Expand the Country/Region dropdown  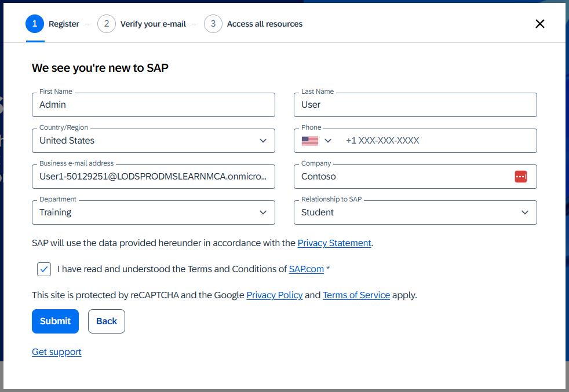pyautogui.click(x=262, y=141)
